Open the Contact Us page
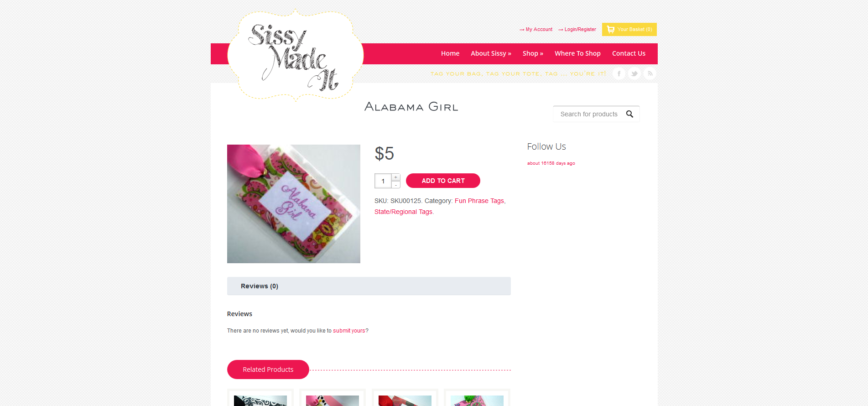 (x=629, y=53)
